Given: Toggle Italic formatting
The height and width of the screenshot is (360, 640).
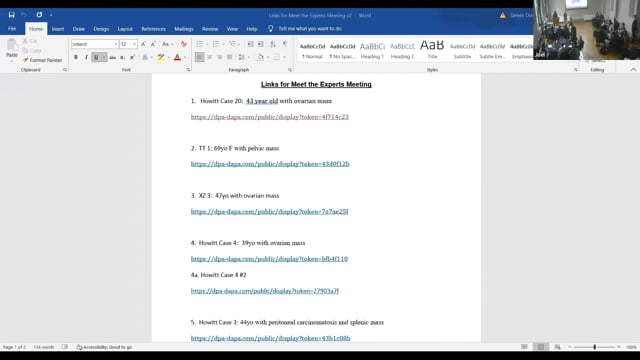Looking at the screenshot, I should tap(86, 58).
